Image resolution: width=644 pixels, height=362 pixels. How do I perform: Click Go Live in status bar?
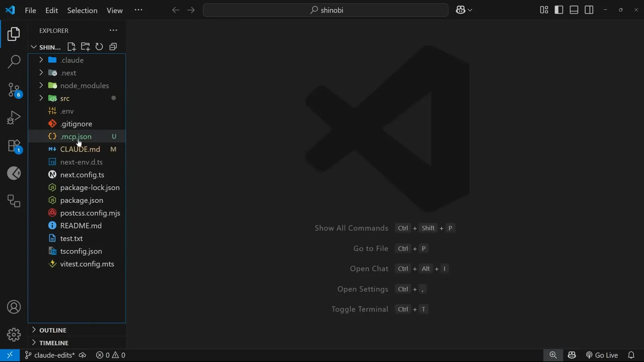click(x=602, y=355)
